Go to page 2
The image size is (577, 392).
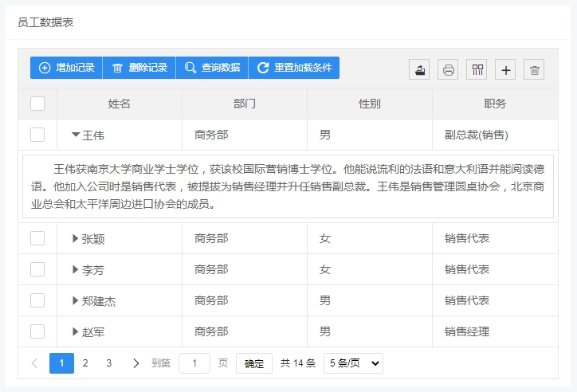click(85, 363)
